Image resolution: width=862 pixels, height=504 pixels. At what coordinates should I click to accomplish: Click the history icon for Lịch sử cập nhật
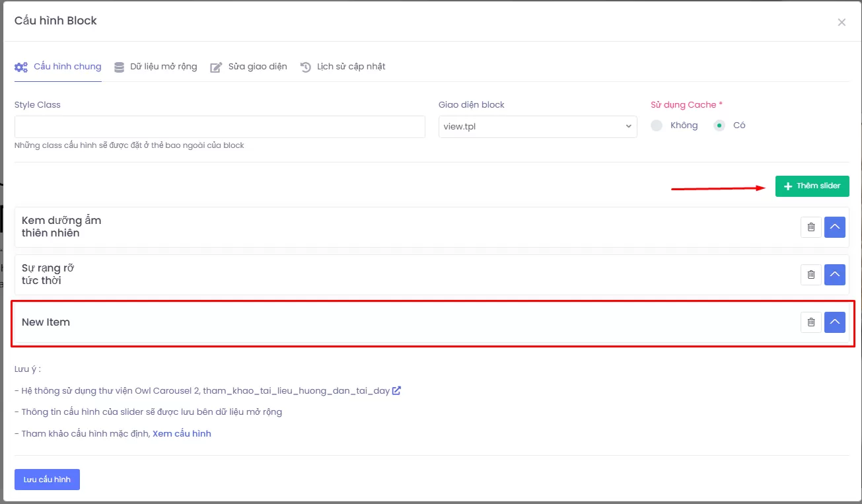(305, 67)
